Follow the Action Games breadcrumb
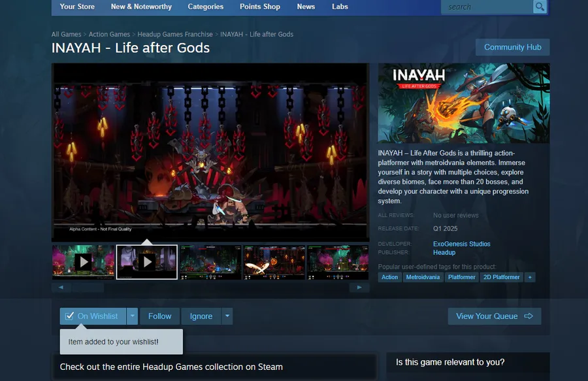 click(109, 34)
